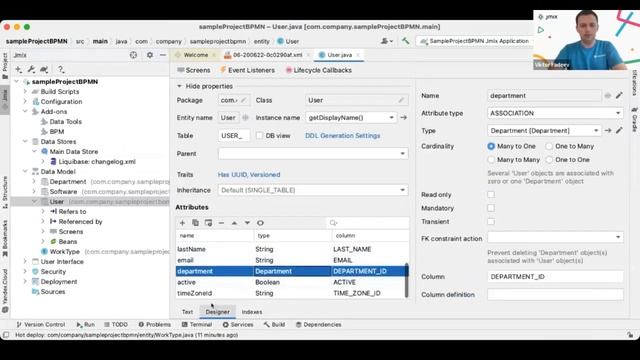Open the run configuration SampleProjectBPMN Jmix Application
Screen dimensions: 640x360
coord(474,41)
